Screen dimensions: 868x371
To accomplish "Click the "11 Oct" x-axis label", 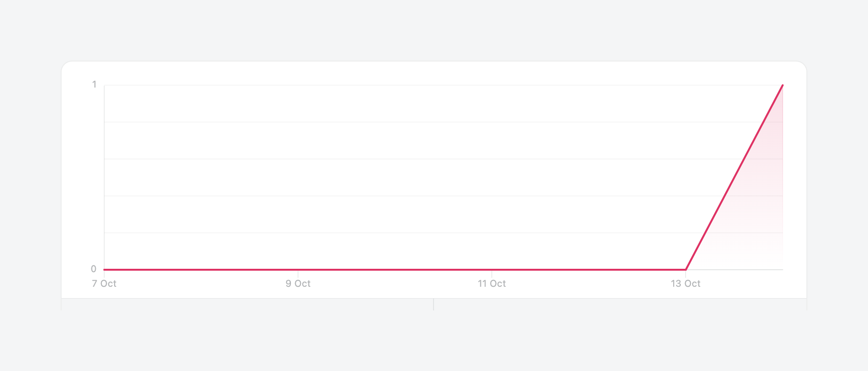I will 492,283.
